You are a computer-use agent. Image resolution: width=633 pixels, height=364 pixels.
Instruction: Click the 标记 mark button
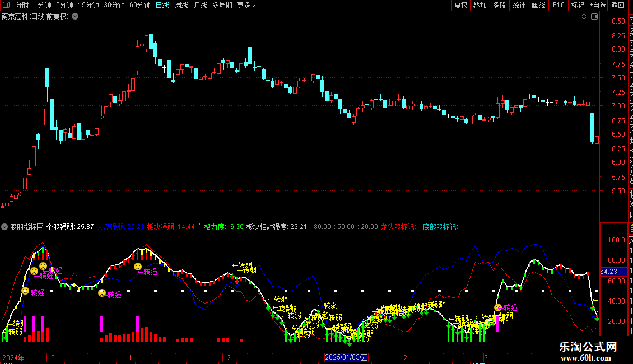[578, 5]
